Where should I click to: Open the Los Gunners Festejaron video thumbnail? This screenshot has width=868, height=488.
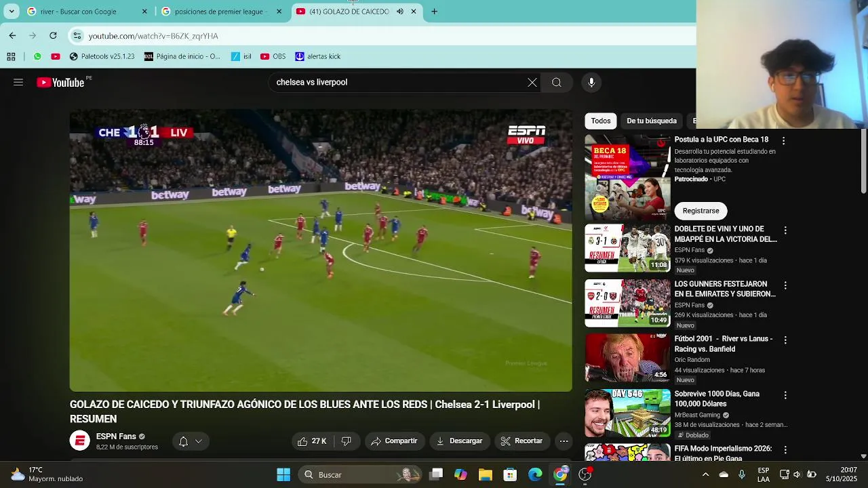tap(627, 303)
